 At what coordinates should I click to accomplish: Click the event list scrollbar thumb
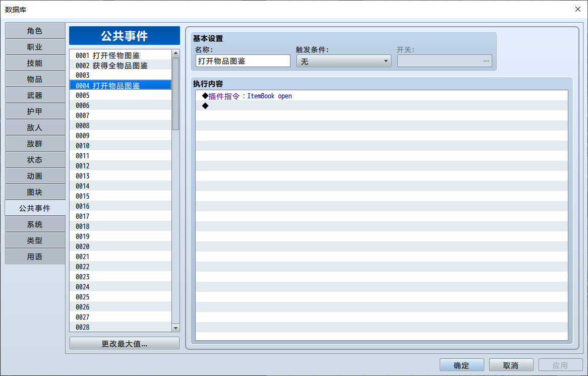coord(175,94)
